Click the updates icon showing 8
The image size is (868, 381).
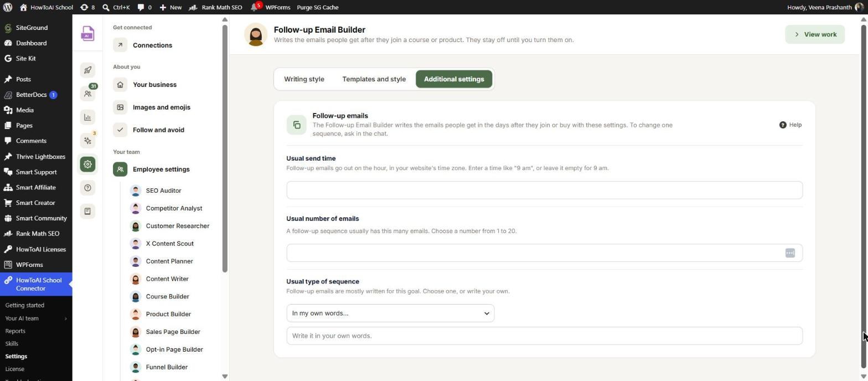point(87,7)
